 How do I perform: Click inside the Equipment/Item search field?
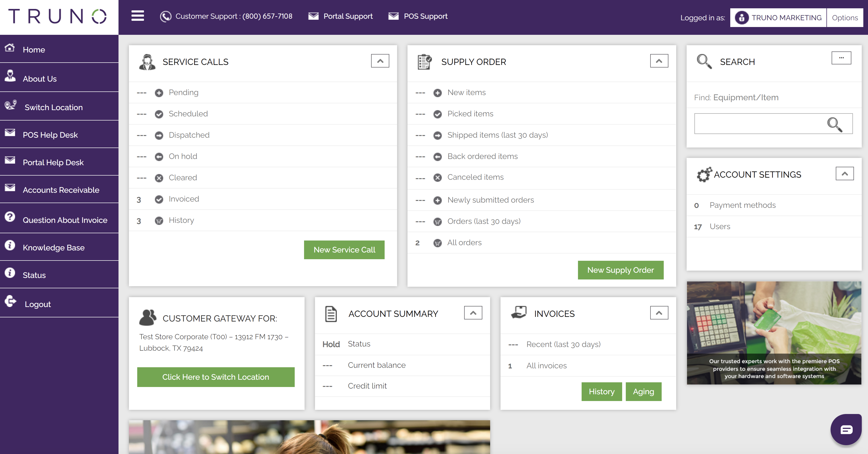pyautogui.click(x=758, y=124)
